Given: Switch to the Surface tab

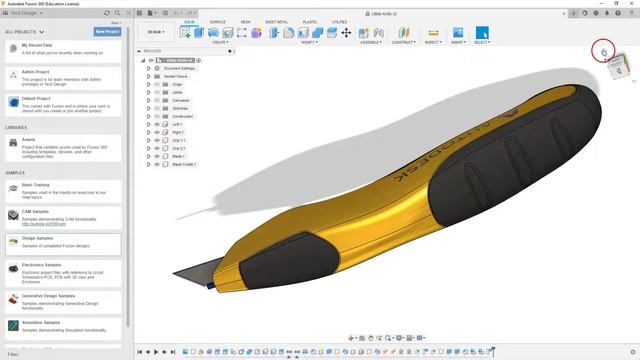Looking at the screenshot, I should click(x=218, y=22).
